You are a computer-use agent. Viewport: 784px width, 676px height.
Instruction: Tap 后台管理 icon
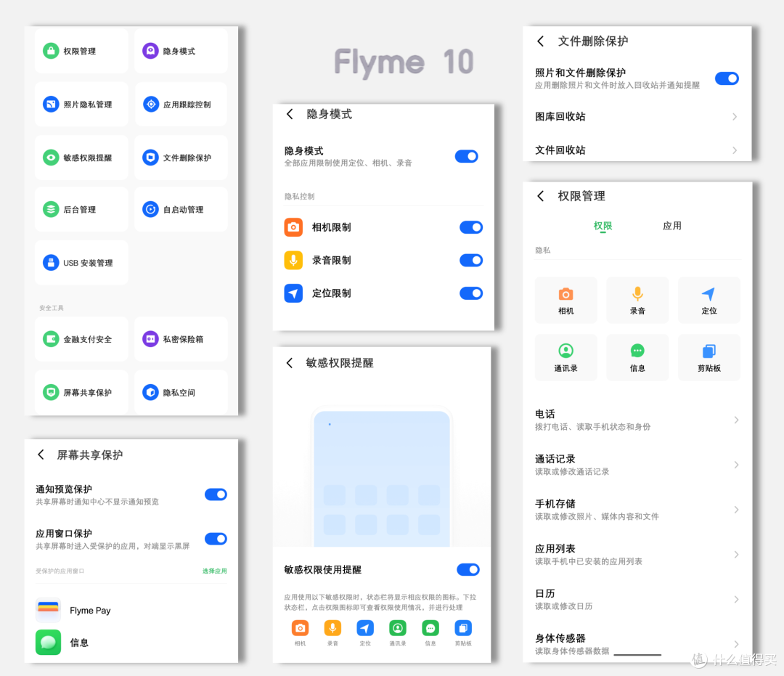pos(51,209)
